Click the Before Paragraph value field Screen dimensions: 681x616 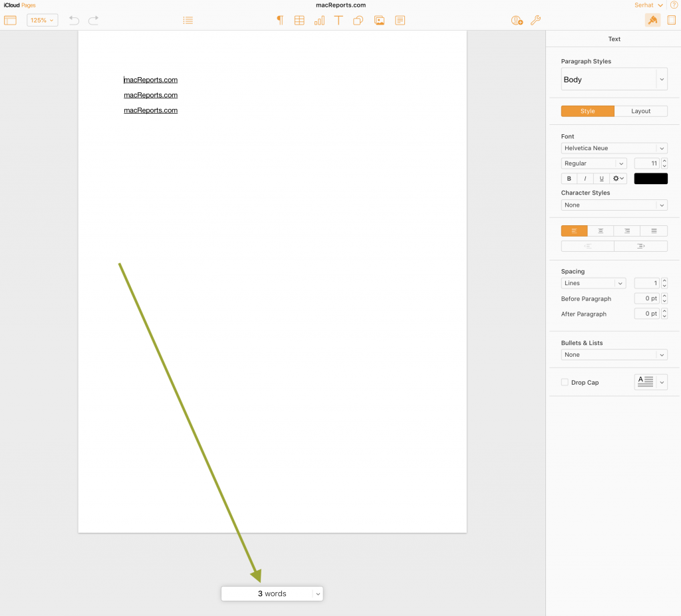click(x=646, y=298)
